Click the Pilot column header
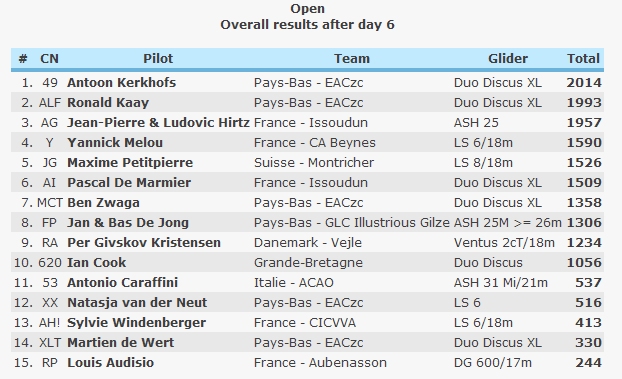This screenshot has height=379, width=622. [x=158, y=59]
